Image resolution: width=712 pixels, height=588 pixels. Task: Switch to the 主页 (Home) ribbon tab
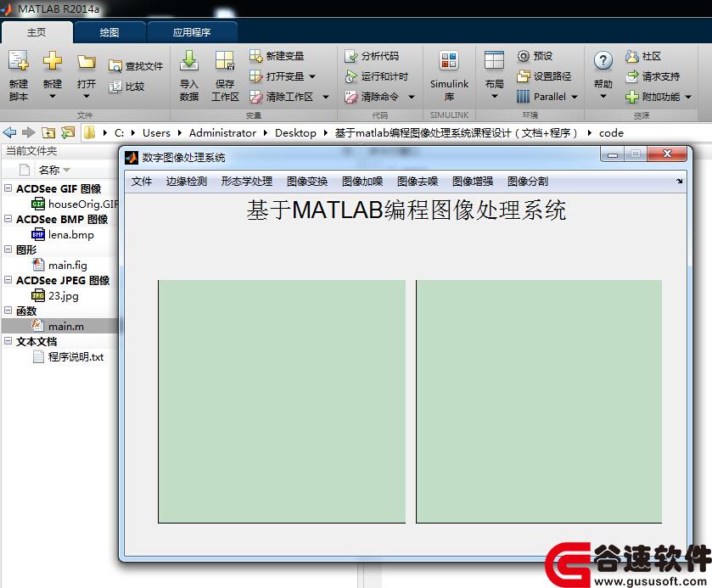pyautogui.click(x=36, y=32)
